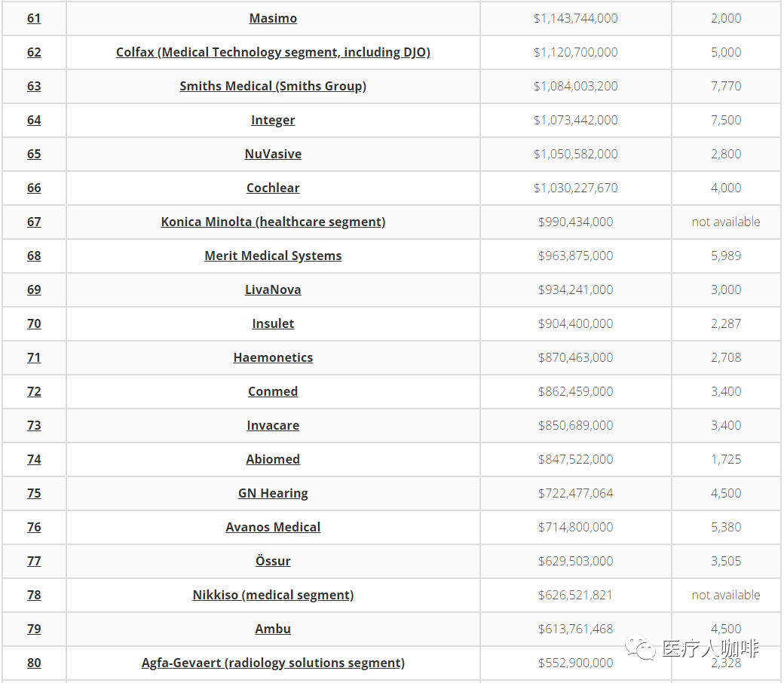The image size is (784, 683).
Task: Click the Colfax Medical Technology segment link
Action: point(273,52)
